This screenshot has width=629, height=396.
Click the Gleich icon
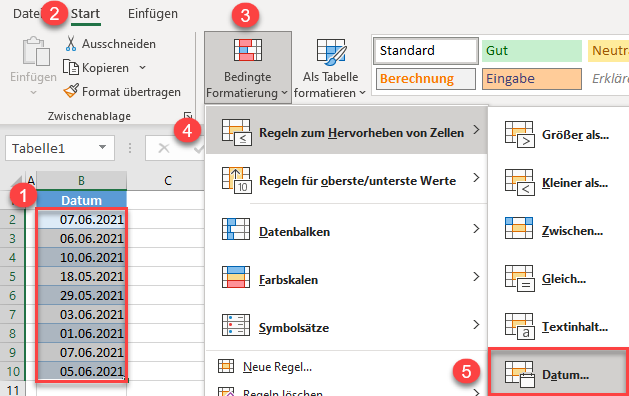click(519, 278)
